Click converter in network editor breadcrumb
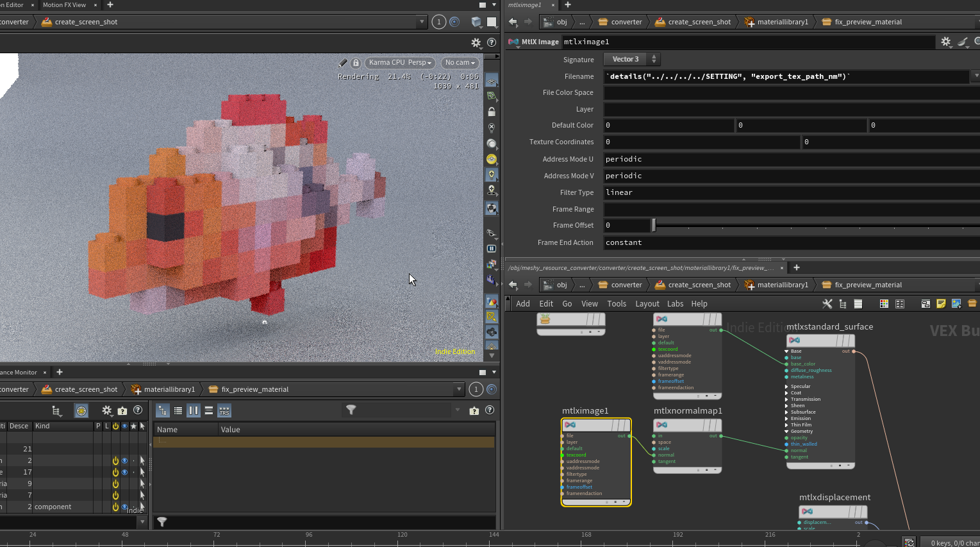 pos(626,285)
